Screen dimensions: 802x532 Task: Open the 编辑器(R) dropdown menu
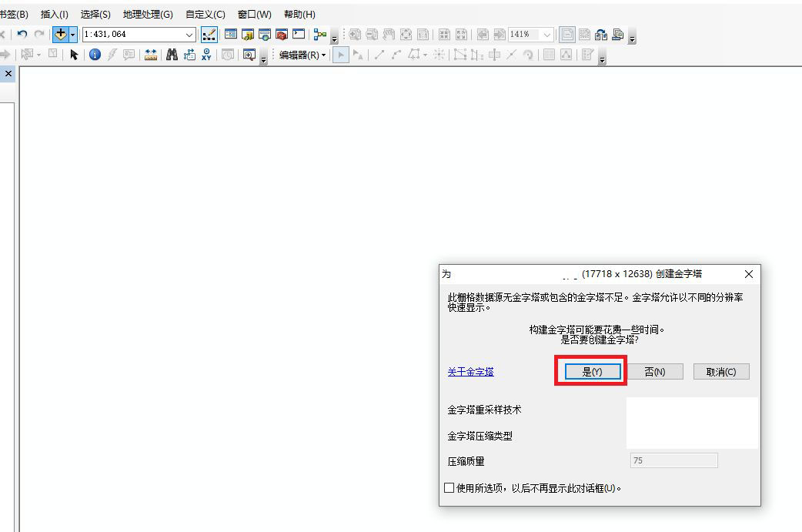pyautogui.click(x=302, y=55)
